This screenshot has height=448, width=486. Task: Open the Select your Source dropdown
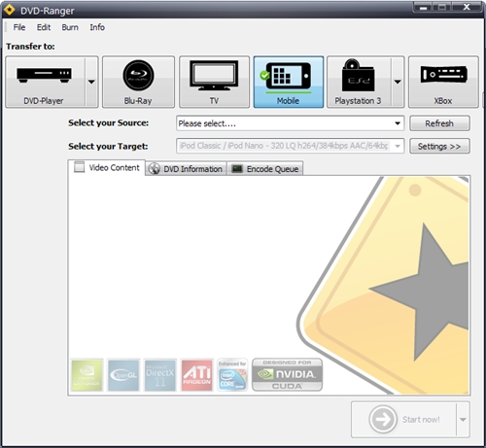tap(291, 123)
